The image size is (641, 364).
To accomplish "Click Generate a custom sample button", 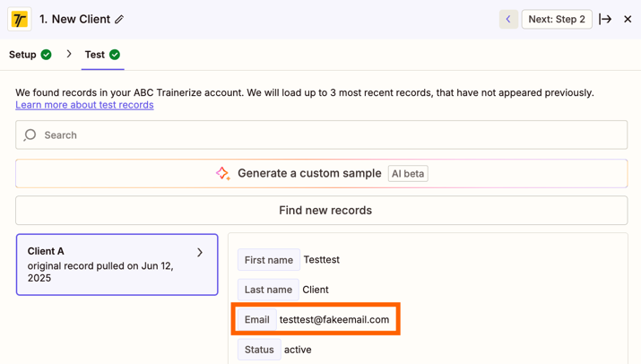I will click(x=321, y=173).
